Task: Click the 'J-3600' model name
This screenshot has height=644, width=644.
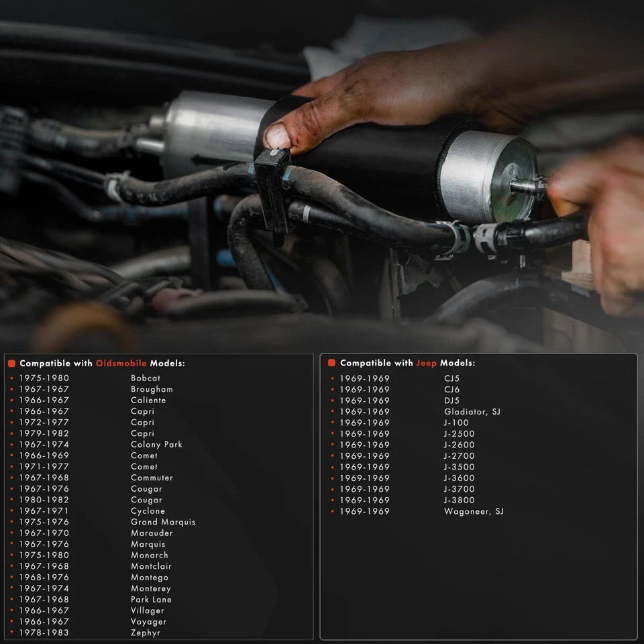Action: click(x=459, y=478)
